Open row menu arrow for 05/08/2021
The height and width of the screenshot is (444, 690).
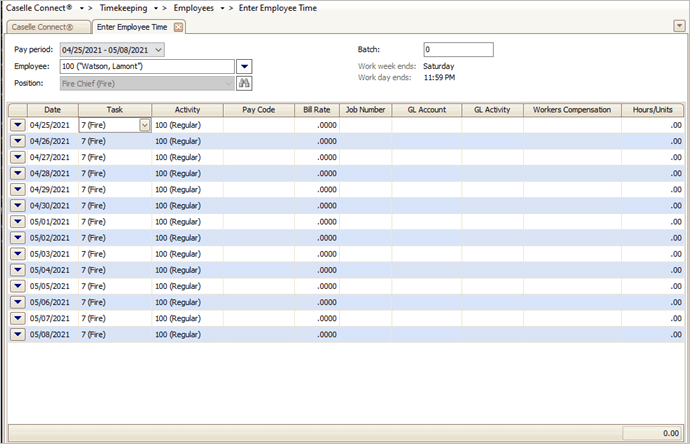click(x=18, y=335)
